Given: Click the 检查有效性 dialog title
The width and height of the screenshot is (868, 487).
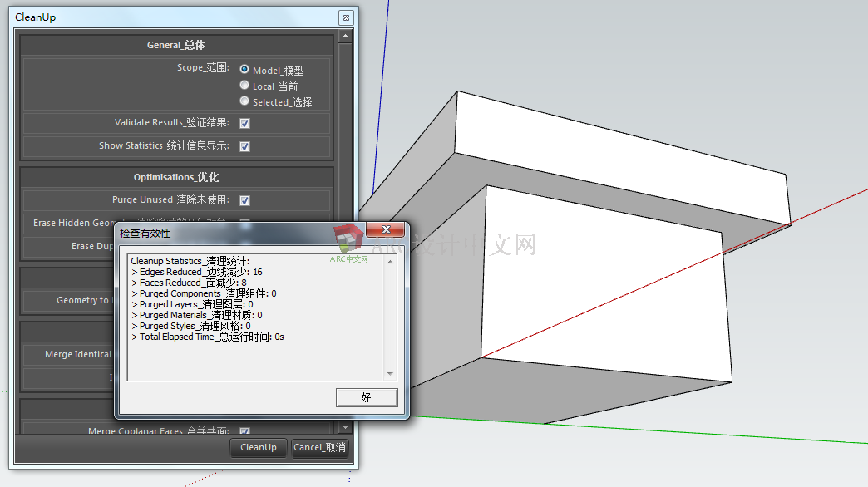Looking at the screenshot, I should coord(145,234).
